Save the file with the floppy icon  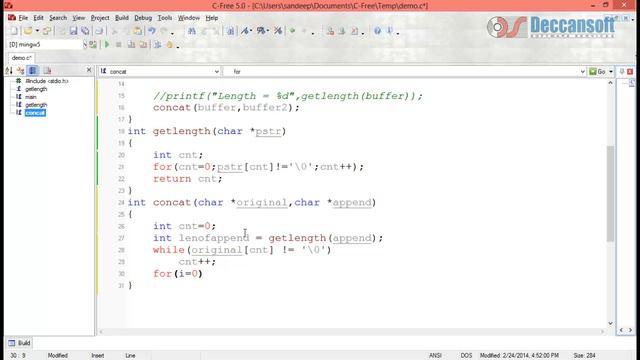(x=73, y=31)
